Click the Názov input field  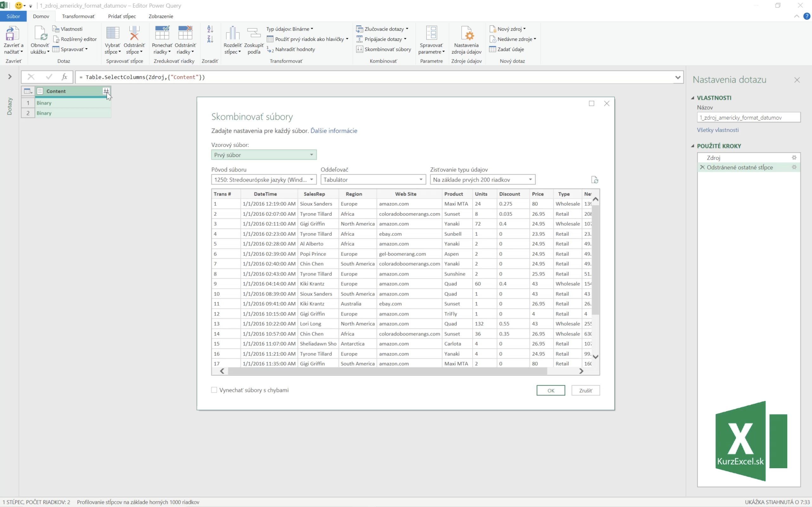click(x=749, y=117)
